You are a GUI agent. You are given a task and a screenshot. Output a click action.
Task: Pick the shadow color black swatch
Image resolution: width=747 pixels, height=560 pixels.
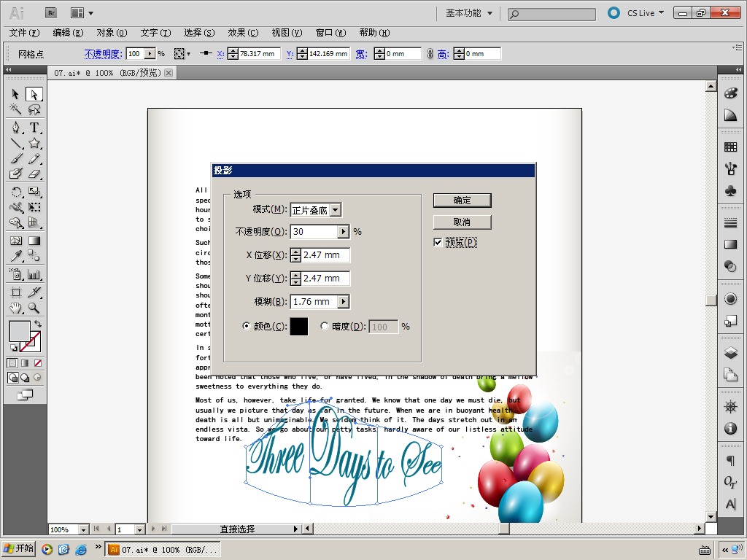coord(299,327)
